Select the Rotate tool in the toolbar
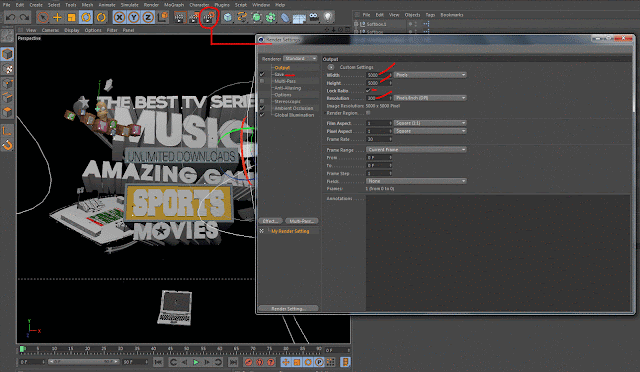This screenshot has width=640, height=372. pyautogui.click(x=86, y=17)
